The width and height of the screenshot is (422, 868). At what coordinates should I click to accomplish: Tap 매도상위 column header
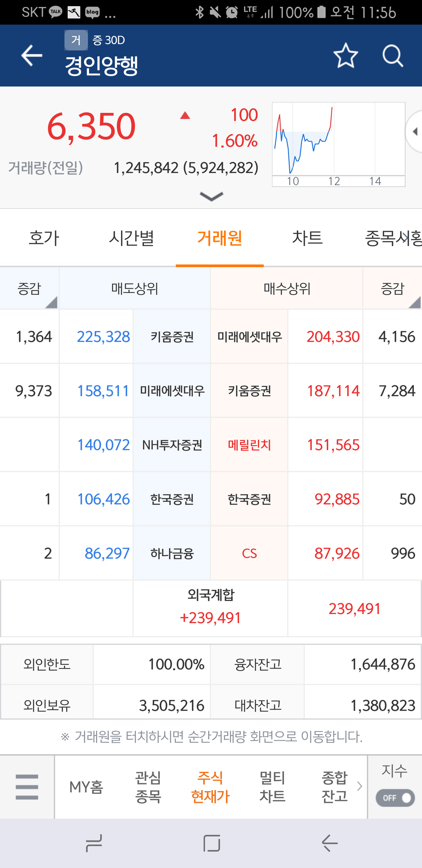coord(135,288)
